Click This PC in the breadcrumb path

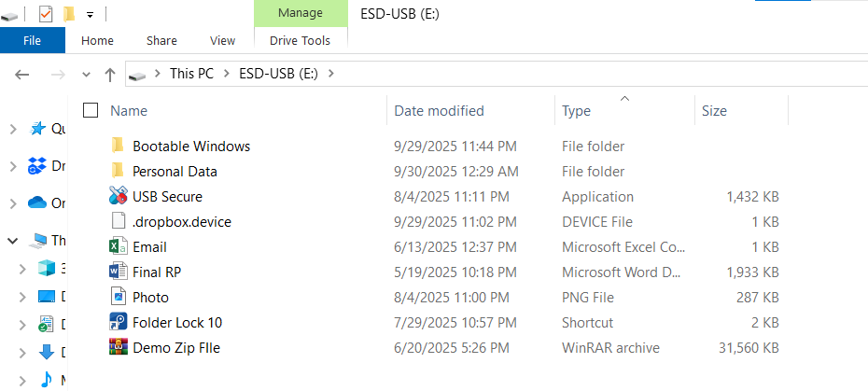(x=191, y=74)
